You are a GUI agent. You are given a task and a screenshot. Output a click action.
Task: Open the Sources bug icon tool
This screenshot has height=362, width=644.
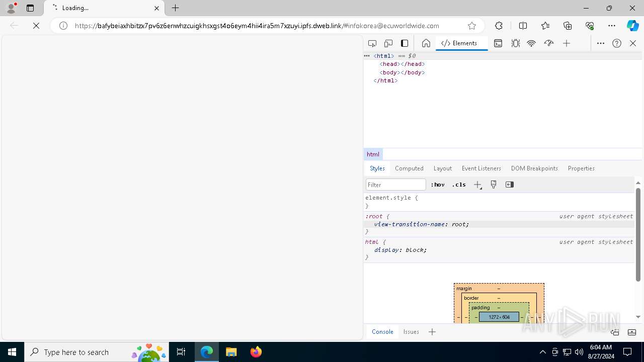pos(516,43)
